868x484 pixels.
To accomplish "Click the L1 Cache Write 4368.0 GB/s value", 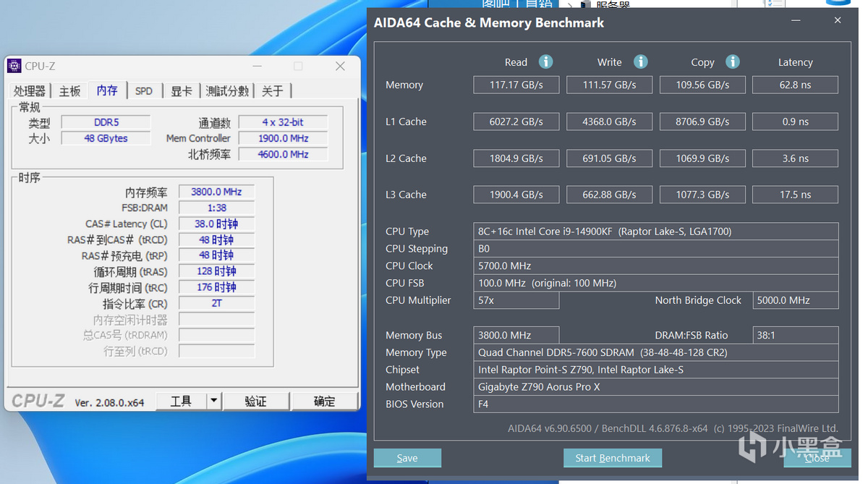I will (610, 122).
